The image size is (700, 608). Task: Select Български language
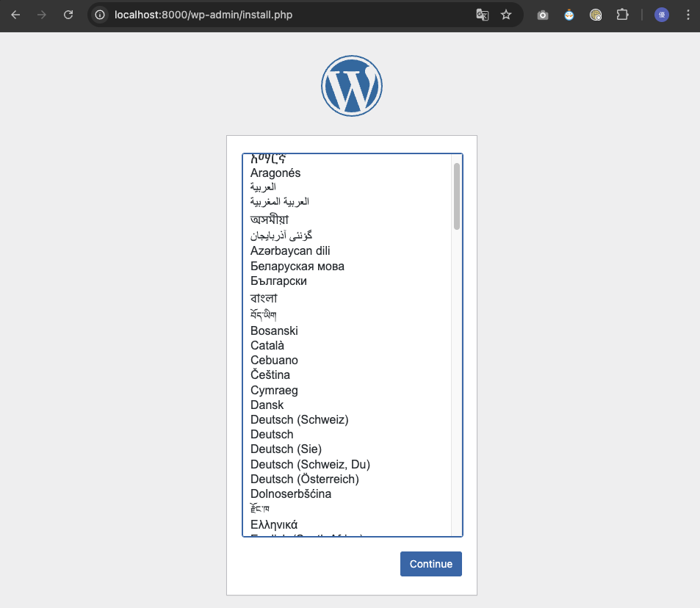[x=347, y=281]
